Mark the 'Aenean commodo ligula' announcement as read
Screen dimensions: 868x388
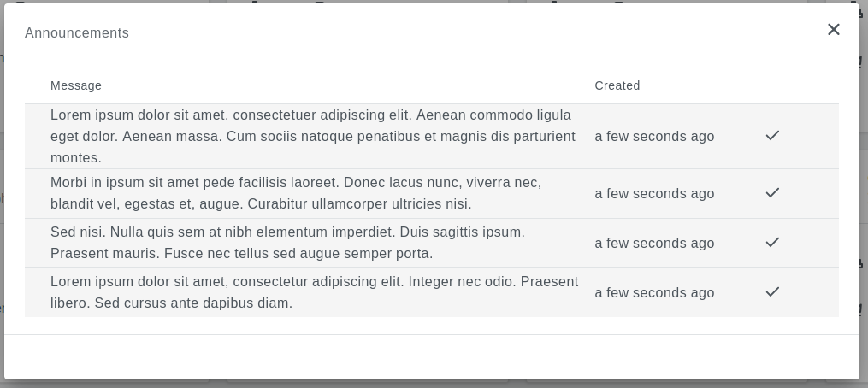pos(772,136)
